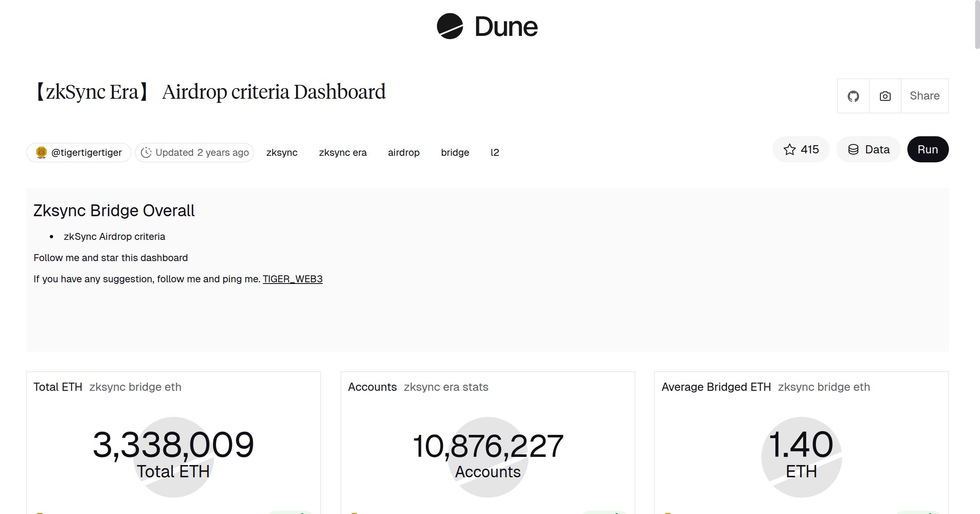Select the zksync era tag
This screenshot has height=514, width=980.
tap(343, 152)
